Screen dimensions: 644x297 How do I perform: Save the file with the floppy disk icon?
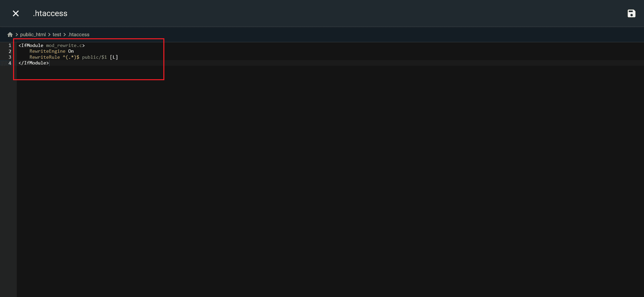631,13
